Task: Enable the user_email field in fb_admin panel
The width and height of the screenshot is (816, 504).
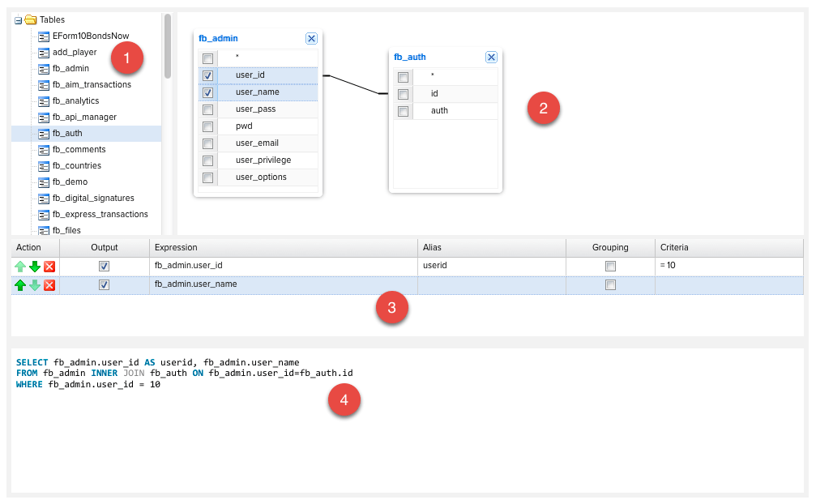Action: pyautogui.click(x=207, y=143)
